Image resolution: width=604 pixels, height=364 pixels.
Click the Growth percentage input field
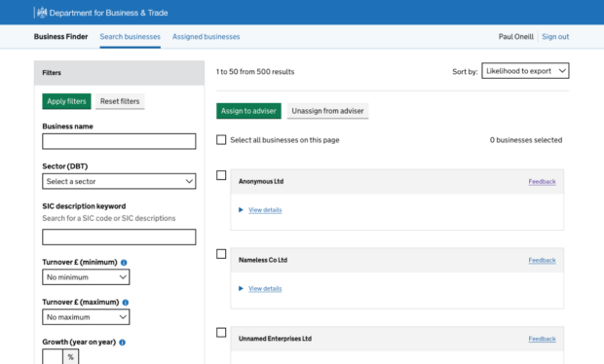pos(53,356)
